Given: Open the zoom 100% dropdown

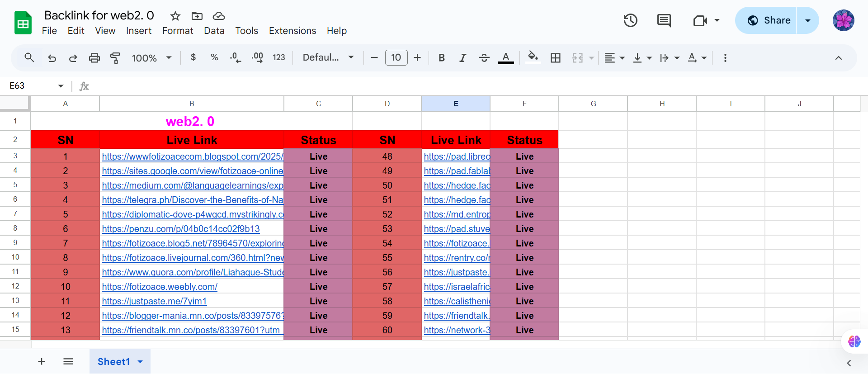Looking at the screenshot, I should [x=151, y=58].
